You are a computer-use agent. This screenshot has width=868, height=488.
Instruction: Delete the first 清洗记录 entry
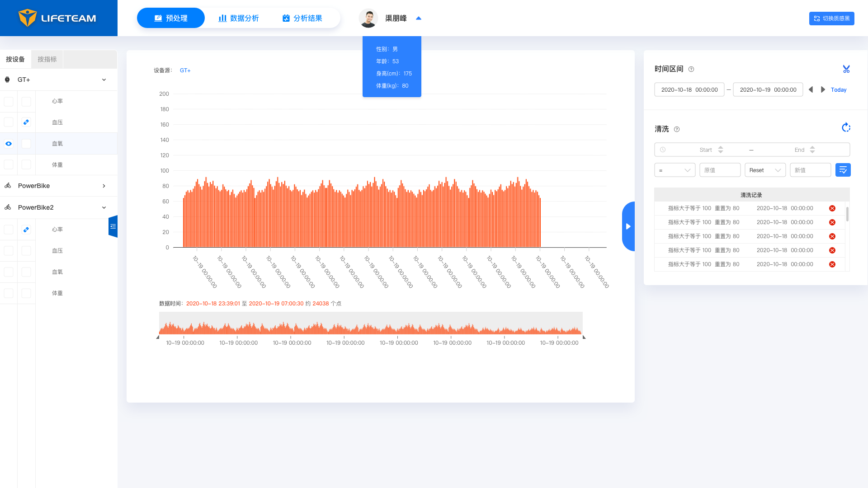click(832, 208)
